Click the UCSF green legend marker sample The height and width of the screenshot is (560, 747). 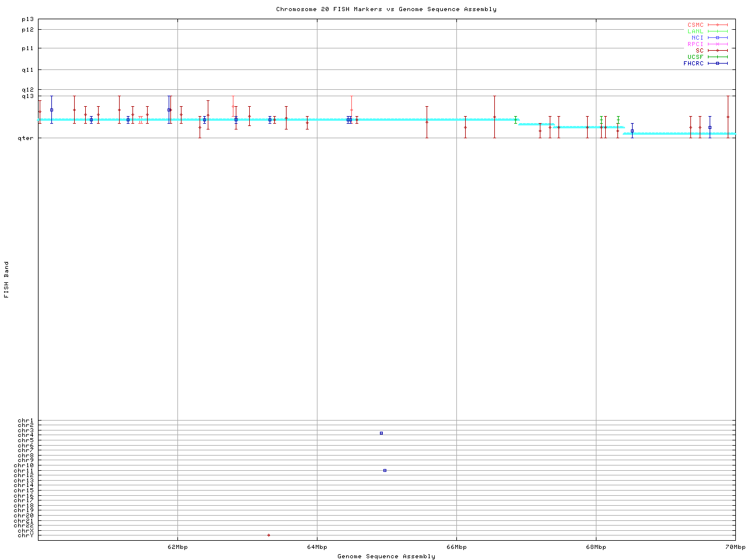717,57
